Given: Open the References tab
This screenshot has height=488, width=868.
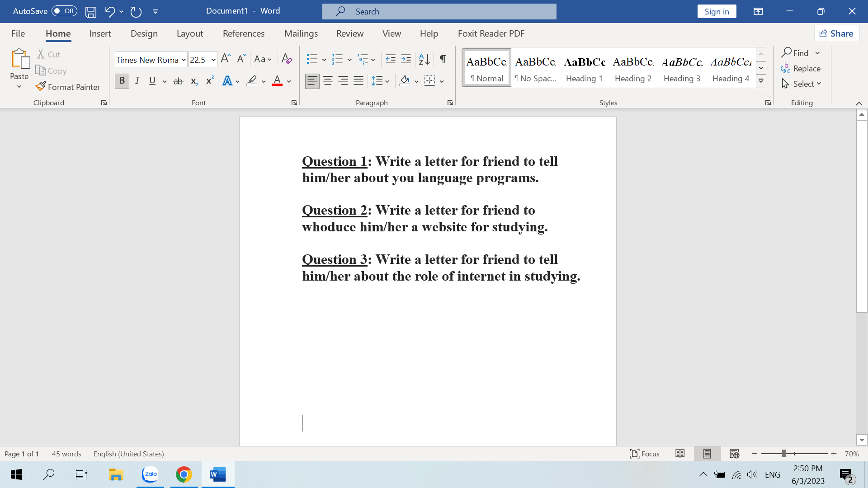Looking at the screenshot, I should pyautogui.click(x=243, y=33).
